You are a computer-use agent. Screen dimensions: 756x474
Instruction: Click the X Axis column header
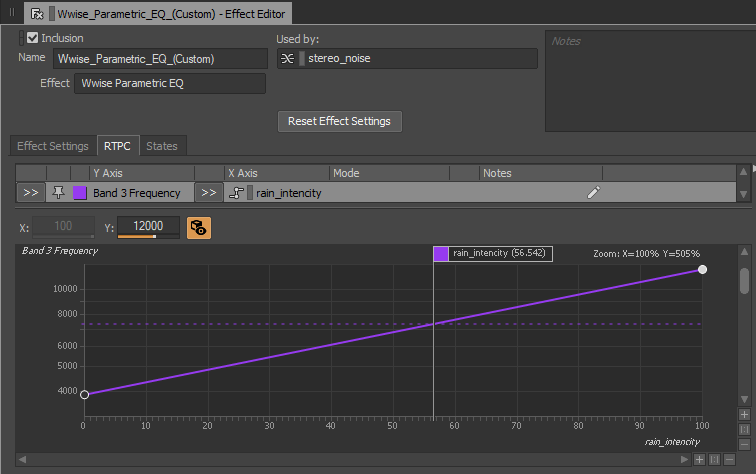tap(277, 173)
